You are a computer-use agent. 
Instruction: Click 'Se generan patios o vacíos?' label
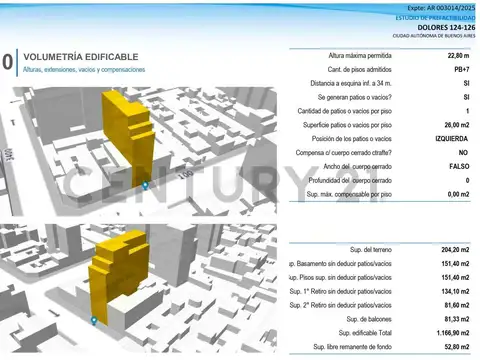(x=355, y=97)
